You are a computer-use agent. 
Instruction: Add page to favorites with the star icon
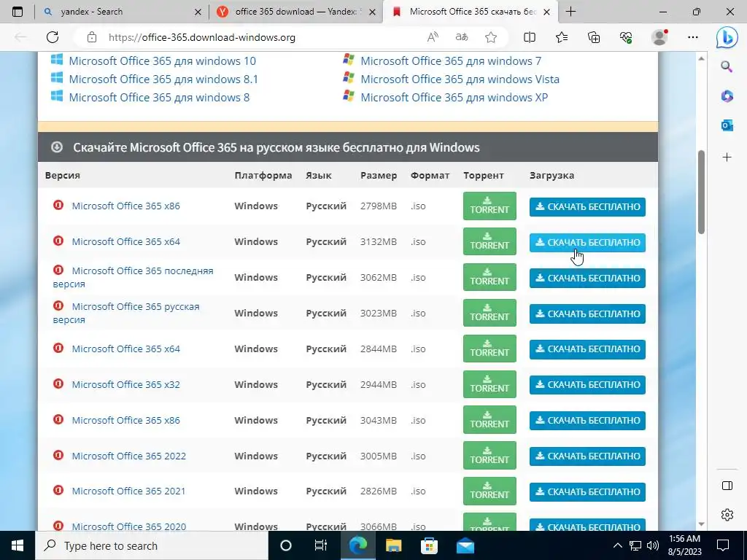[x=491, y=37]
